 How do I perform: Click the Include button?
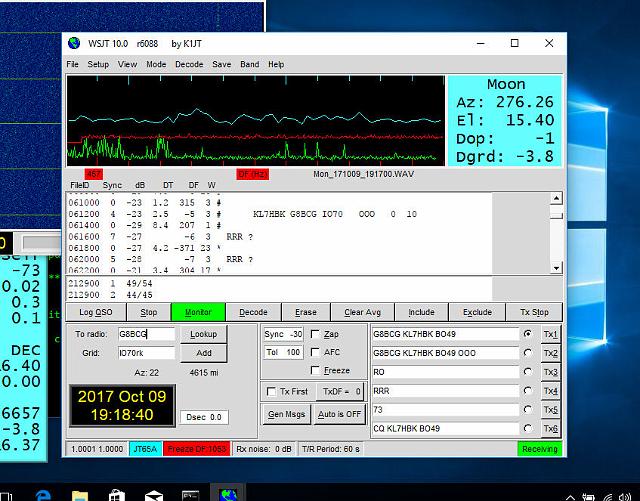pos(421,312)
